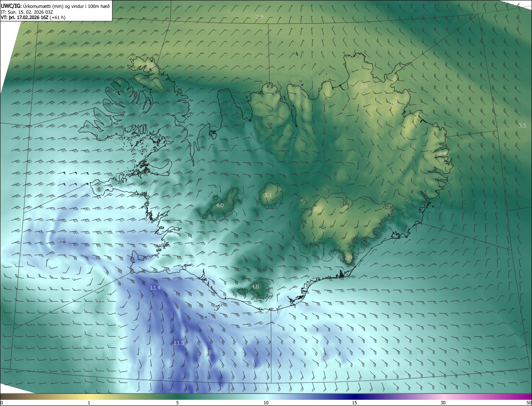Click the '3.5' value over the eastern ocean
Image resolution: width=532 pixels, height=406 pixels.
[x=522, y=125]
